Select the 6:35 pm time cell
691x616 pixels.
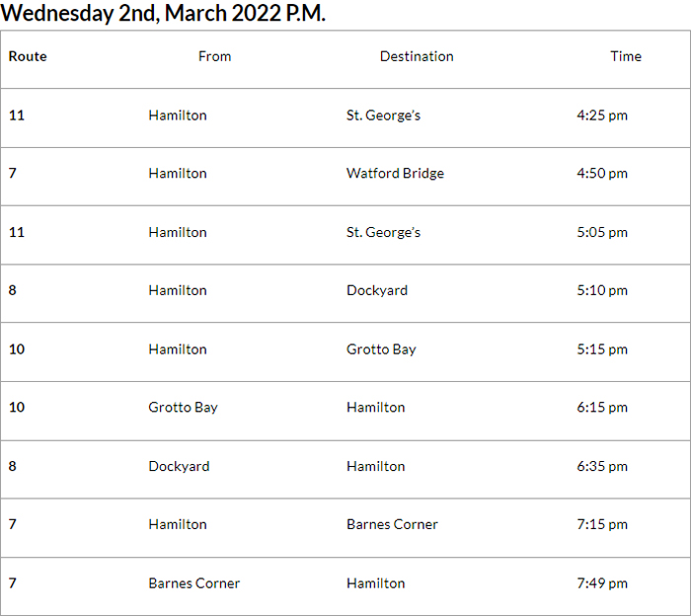pyautogui.click(x=602, y=466)
